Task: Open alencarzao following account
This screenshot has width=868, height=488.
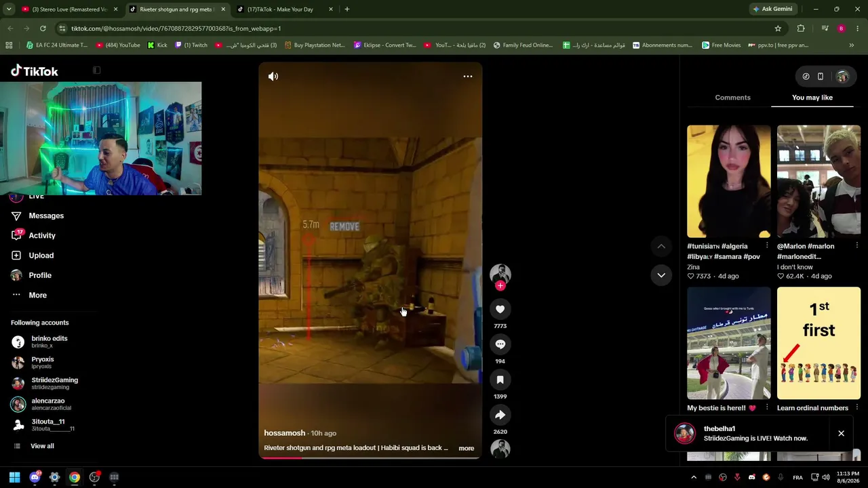Action: tap(47, 404)
